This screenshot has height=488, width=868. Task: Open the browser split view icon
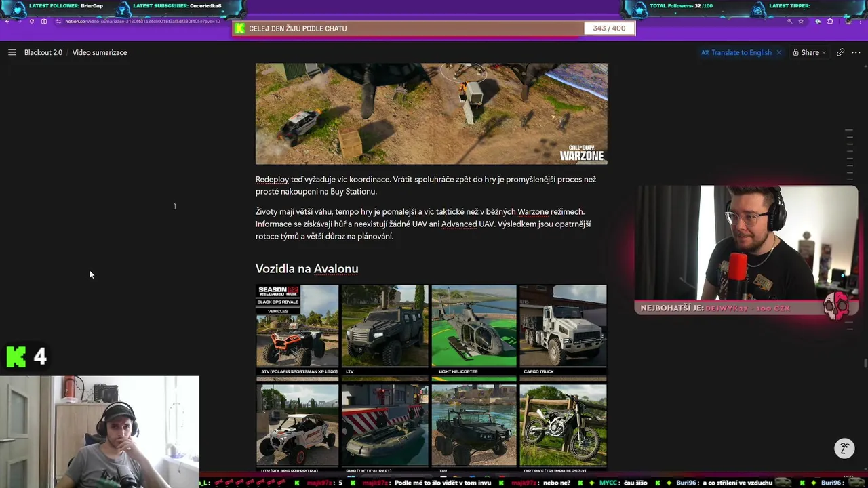click(x=44, y=22)
